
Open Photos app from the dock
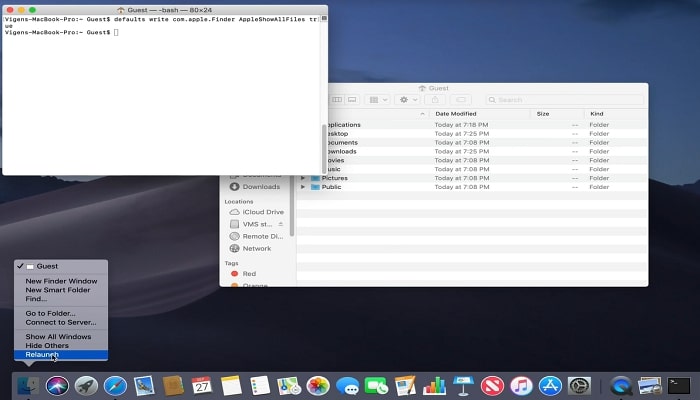pos(318,385)
